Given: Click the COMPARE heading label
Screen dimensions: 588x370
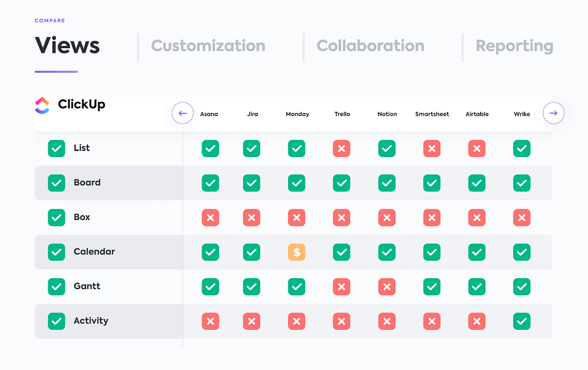Looking at the screenshot, I should pyautogui.click(x=50, y=21).
